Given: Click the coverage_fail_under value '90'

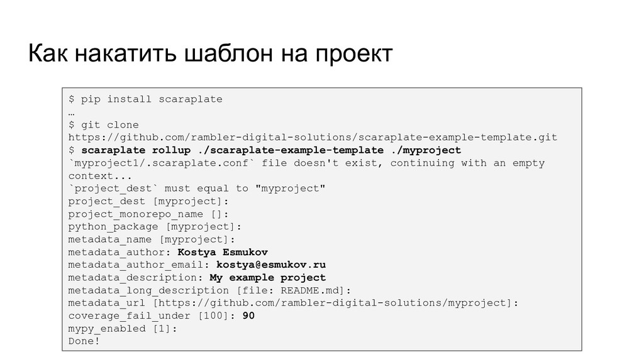Looking at the screenshot, I should click(x=248, y=315).
